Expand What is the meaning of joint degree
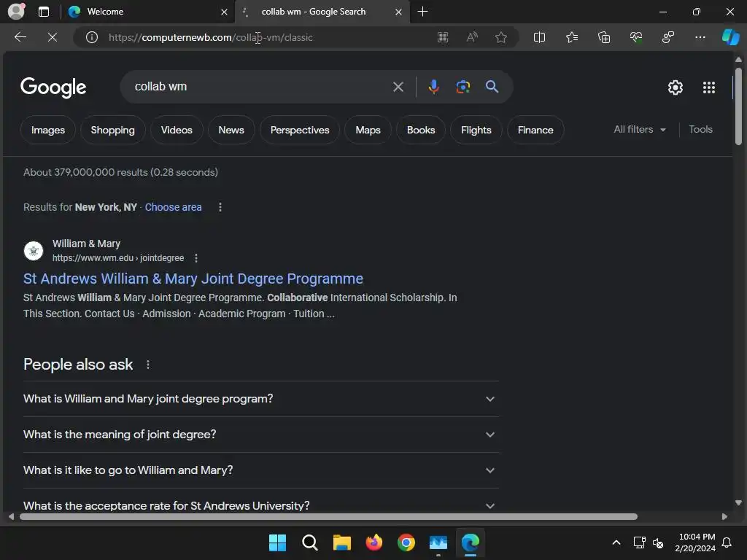The width and height of the screenshot is (747, 560). (260, 435)
